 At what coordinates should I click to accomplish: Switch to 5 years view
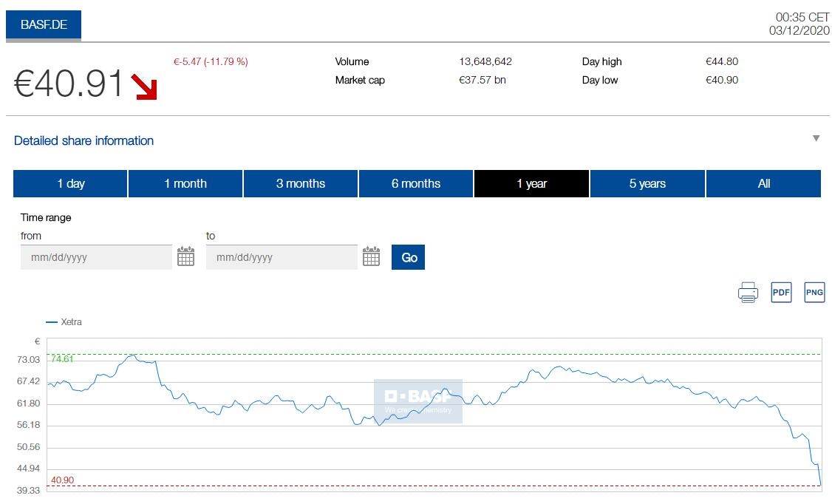click(x=647, y=184)
